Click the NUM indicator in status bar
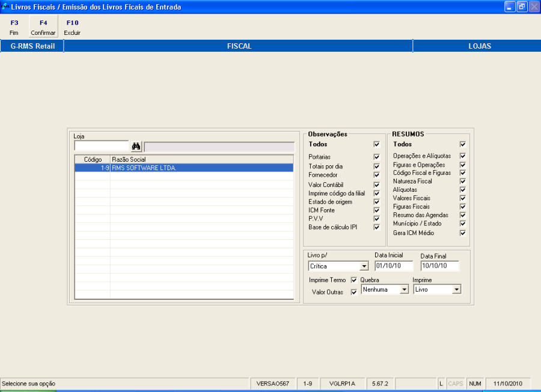 point(475,384)
